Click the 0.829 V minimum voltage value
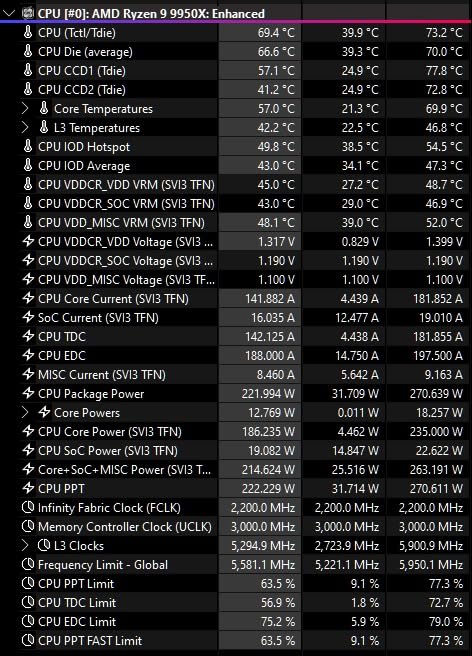 coord(360,242)
